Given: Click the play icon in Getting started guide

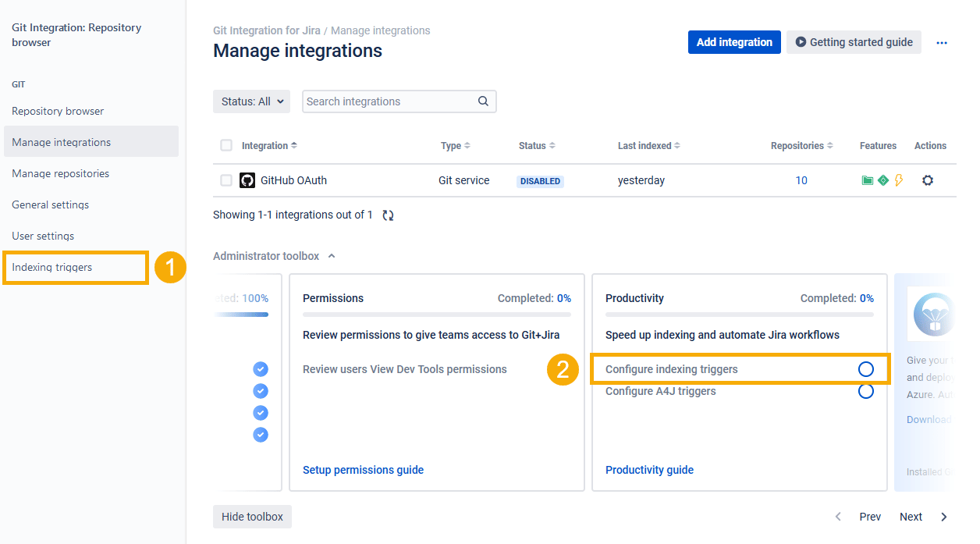Looking at the screenshot, I should coord(801,42).
